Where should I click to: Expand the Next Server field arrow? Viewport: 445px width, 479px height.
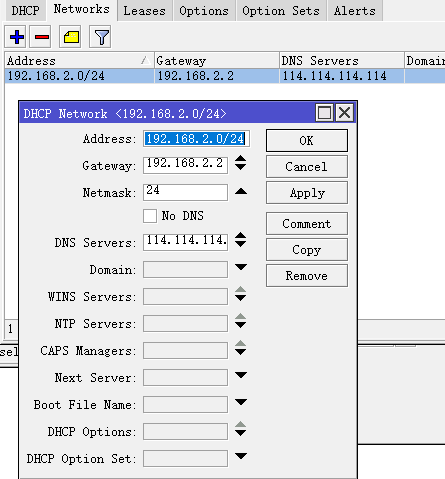click(241, 375)
